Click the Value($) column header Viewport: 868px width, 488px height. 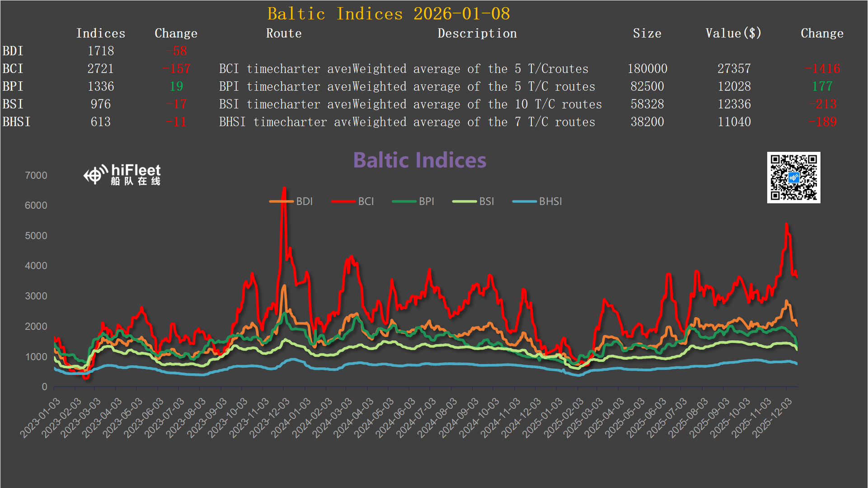[x=733, y=33]
